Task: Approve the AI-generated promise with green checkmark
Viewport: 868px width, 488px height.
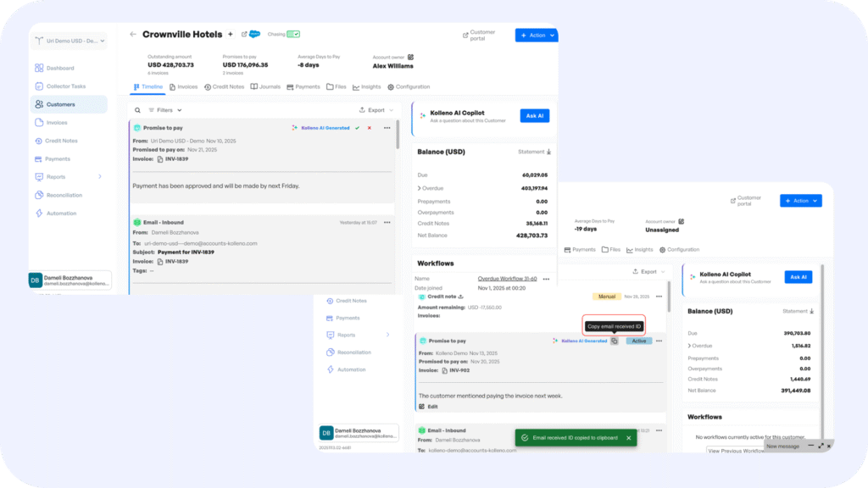Action: coord(358,128)
